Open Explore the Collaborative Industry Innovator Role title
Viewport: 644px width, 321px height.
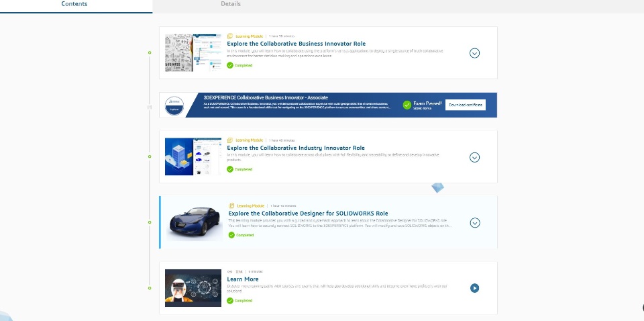point(296,148)
